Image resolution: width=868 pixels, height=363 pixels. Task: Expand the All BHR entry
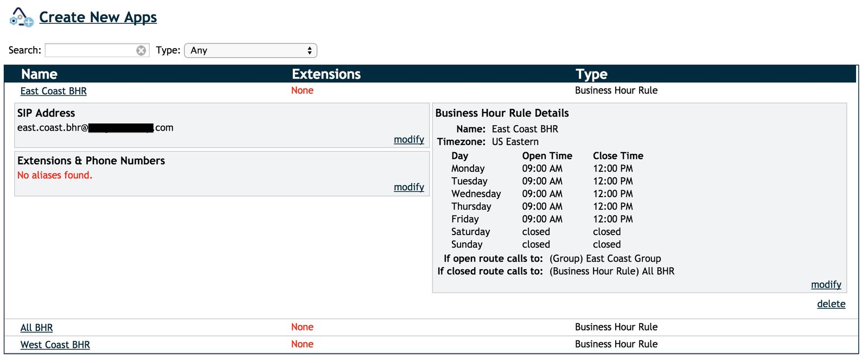pyautogui.click(x=36, y=328)
